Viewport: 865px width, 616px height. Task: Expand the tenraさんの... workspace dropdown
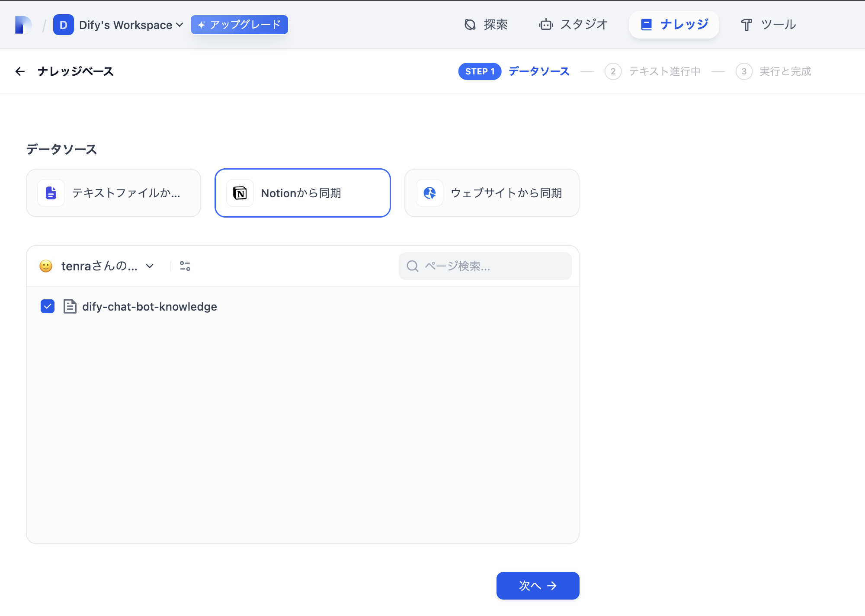coord(97,266)
